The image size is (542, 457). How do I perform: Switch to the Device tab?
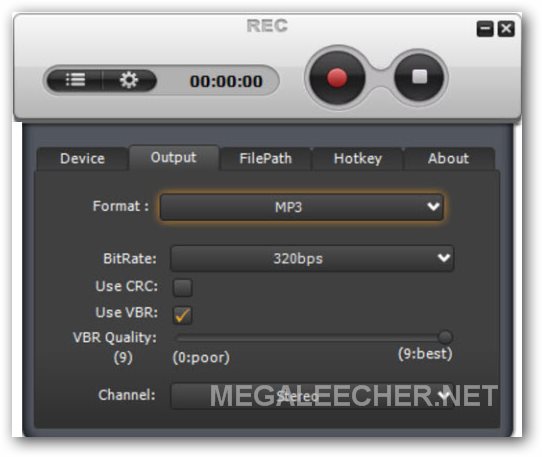[82, 159]
